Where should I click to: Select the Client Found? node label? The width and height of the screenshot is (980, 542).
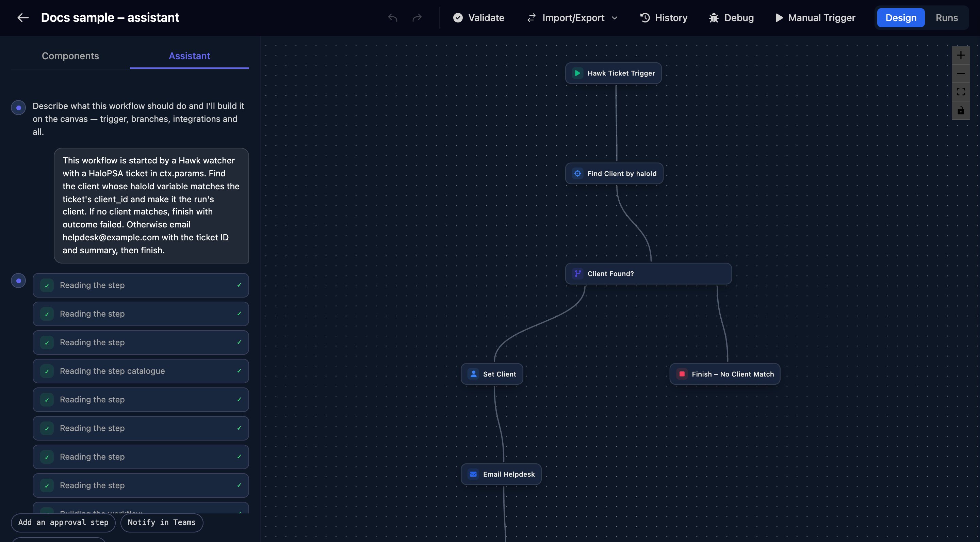point(610,274)
